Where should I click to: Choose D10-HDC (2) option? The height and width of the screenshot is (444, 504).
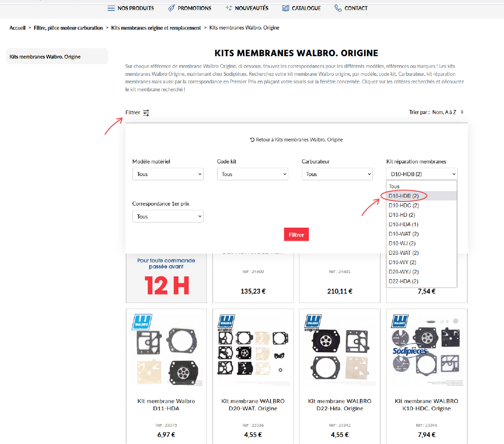[x=421, y=205]
